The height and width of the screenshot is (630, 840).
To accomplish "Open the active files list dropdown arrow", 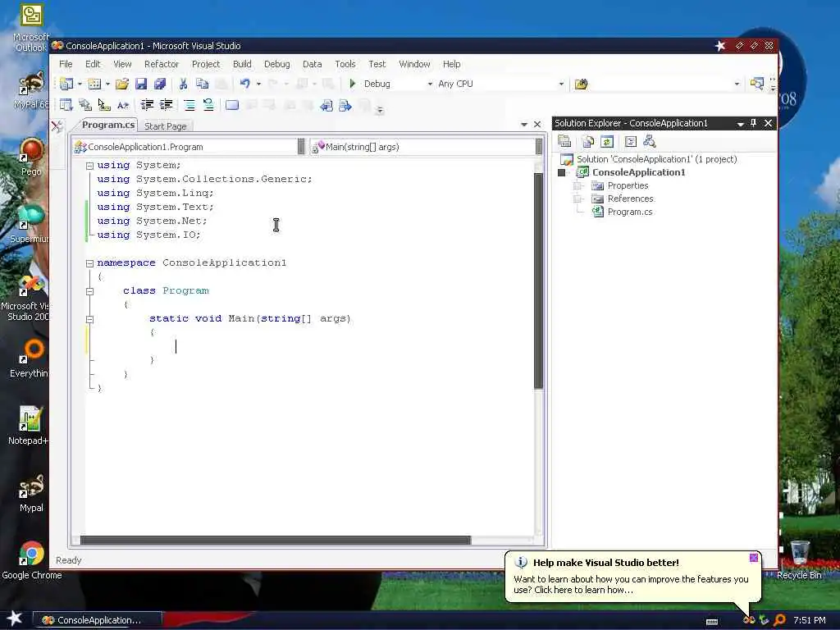I will point(524,125).
